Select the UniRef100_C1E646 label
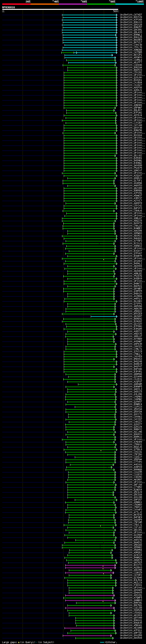The image size is (146, 644). (x=131, y=65)
